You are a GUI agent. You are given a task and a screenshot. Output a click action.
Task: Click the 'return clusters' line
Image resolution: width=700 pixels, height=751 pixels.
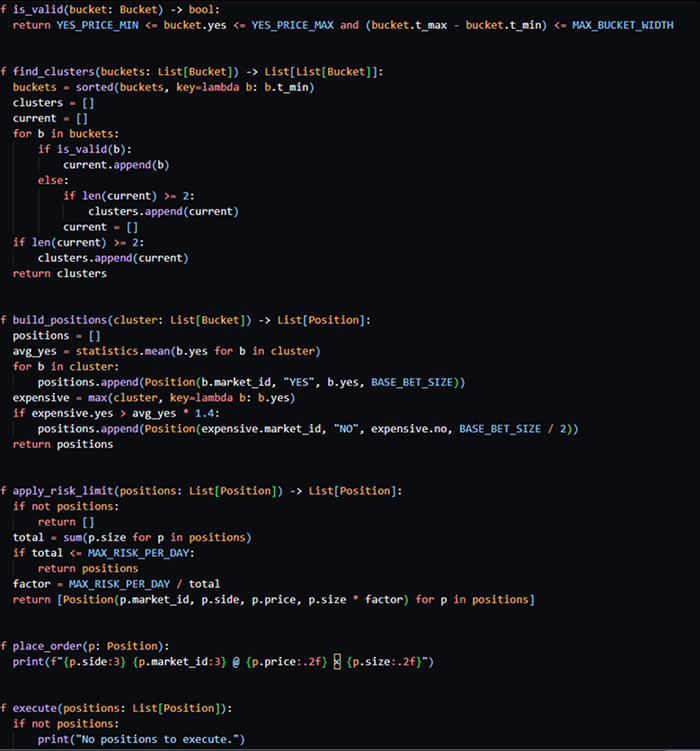click(60, 273)
